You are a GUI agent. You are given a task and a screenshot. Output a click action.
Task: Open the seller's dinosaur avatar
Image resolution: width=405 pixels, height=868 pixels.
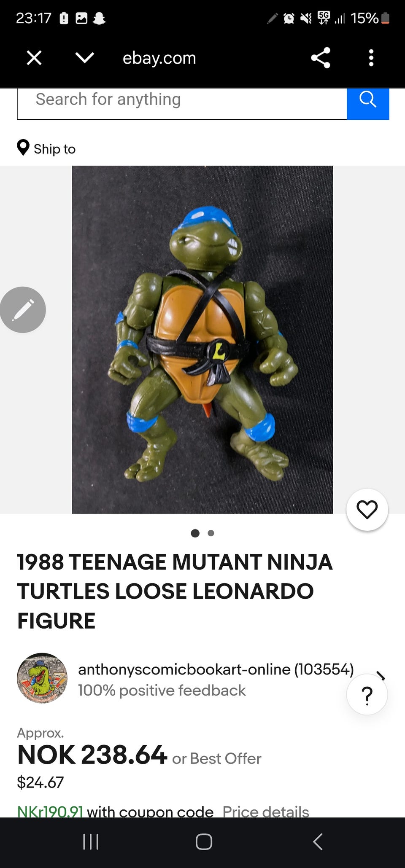[42, 678]
